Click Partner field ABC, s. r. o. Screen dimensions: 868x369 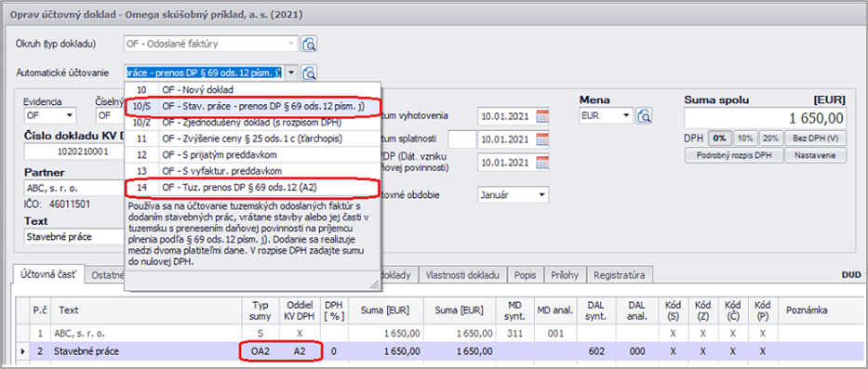tap(73, 188)
